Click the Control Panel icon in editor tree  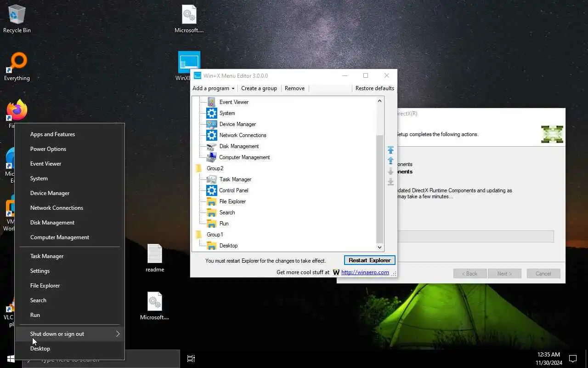coord(211,190)
